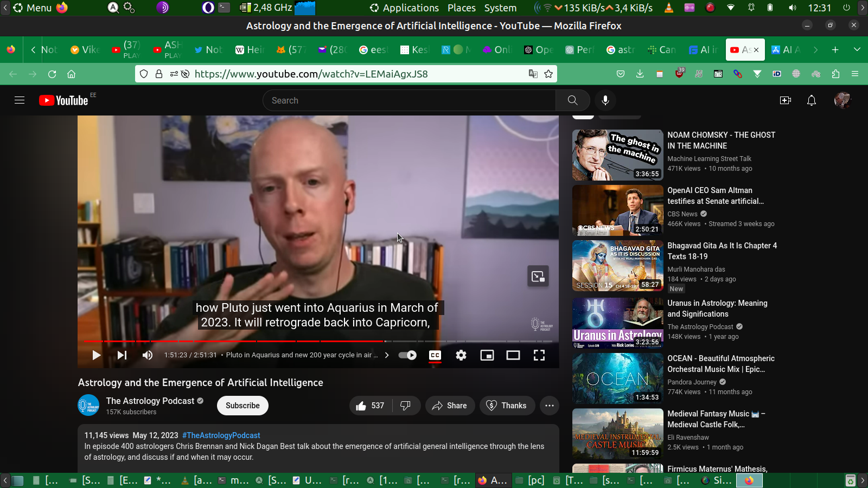Viewport: 868px width, 488px height.
Task: Open the player settings gear
Action: [461, 355]
